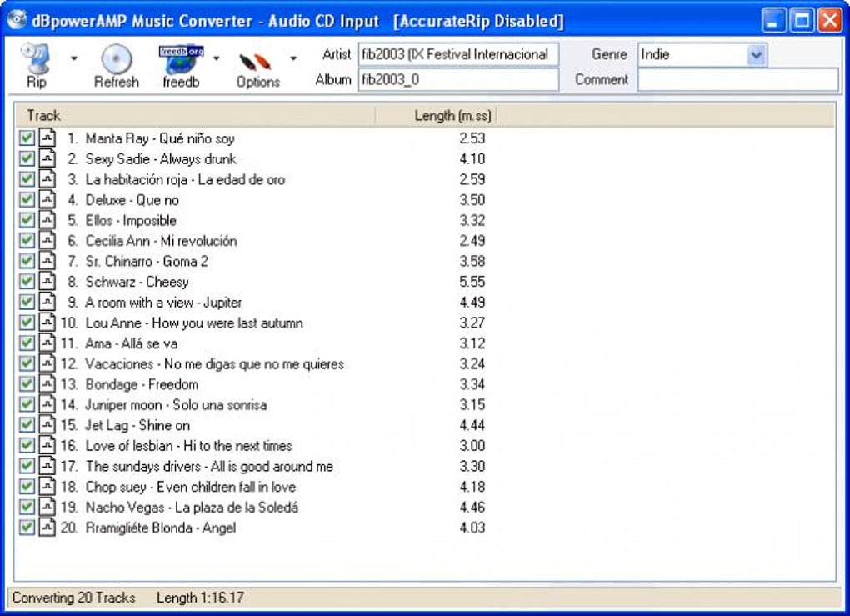Select 'Vacaciones - No me digas que no me quieres'
This screenshot has width=850, height=616.
coord(215,364)
